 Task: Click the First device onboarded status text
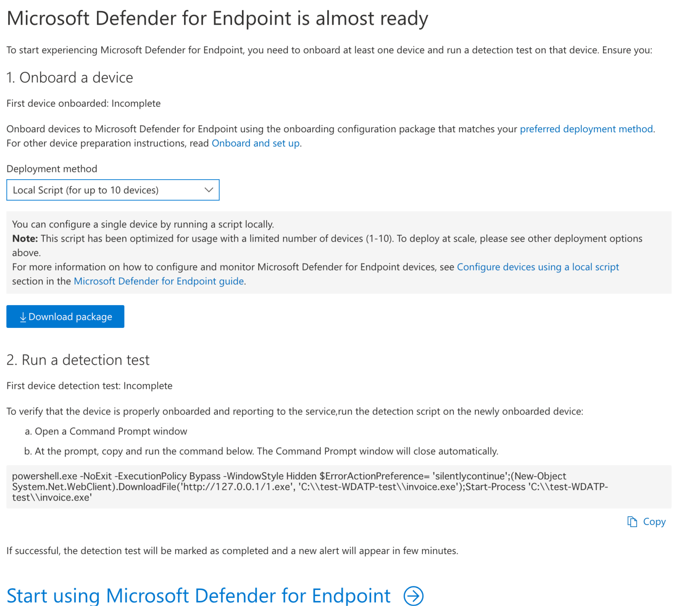coord(83,104)
